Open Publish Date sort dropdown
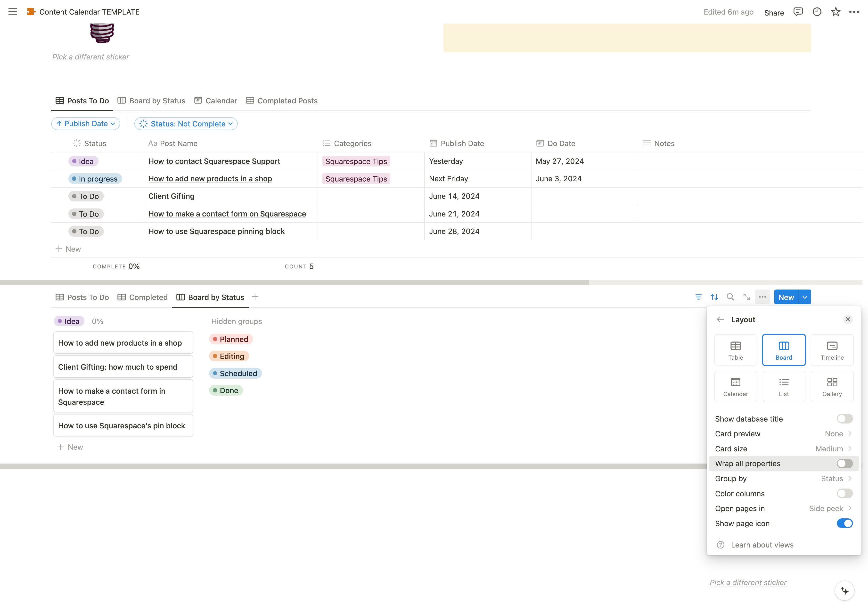868x614 pixels. [86, 124]
